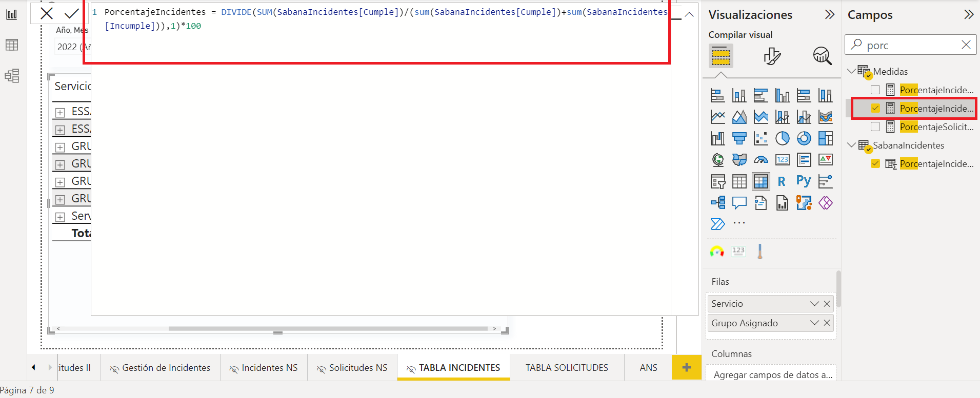The width and height of the screenshot is (980, 398).
Task: Insert the Power Automate visual
Action: pyautogui.click(x=717, y=224)
